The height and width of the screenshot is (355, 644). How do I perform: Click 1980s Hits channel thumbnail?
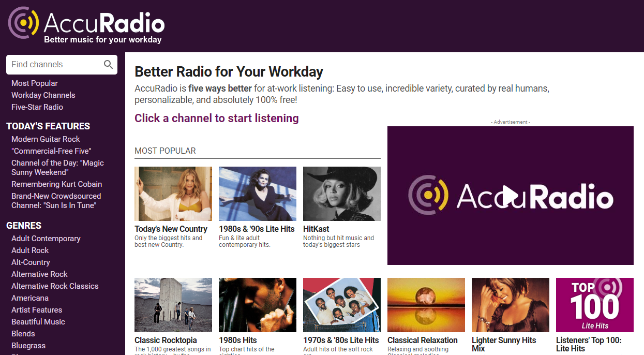point(258,305)
